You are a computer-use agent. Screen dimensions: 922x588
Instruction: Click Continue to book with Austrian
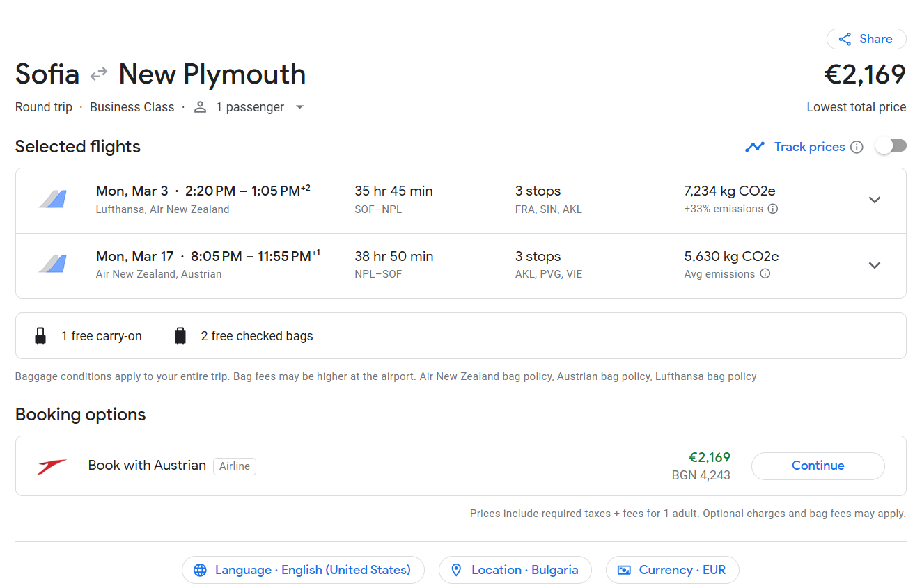click(x=818, y=466)
